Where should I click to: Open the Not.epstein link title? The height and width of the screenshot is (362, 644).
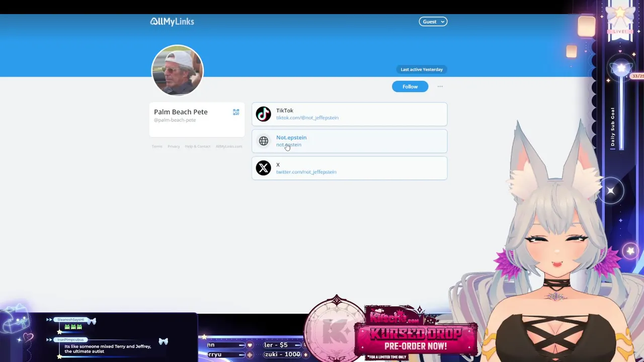pyautogui.click(x=291, y=137)
